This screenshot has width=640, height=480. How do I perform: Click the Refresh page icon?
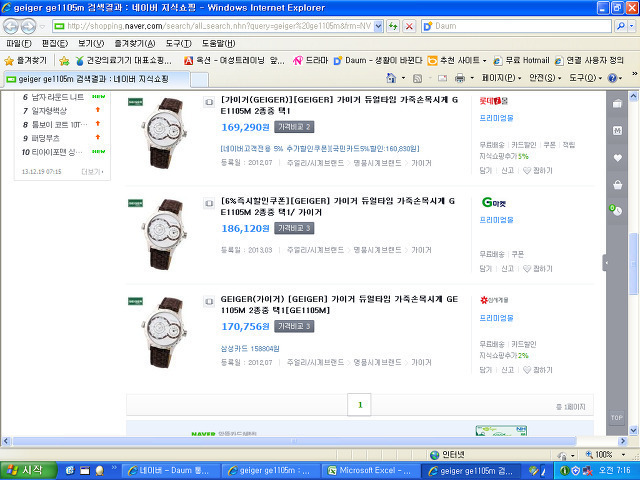coord(393,27)
